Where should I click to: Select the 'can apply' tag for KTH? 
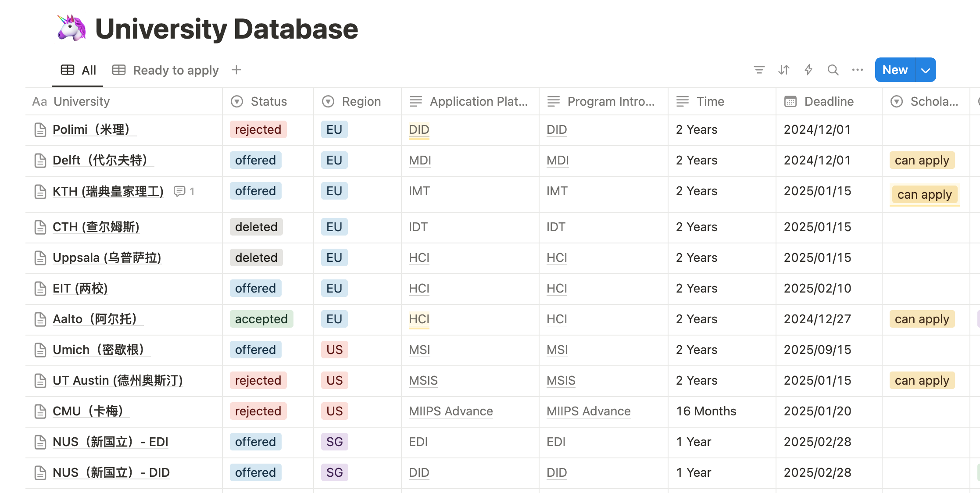tap(924, 194)
